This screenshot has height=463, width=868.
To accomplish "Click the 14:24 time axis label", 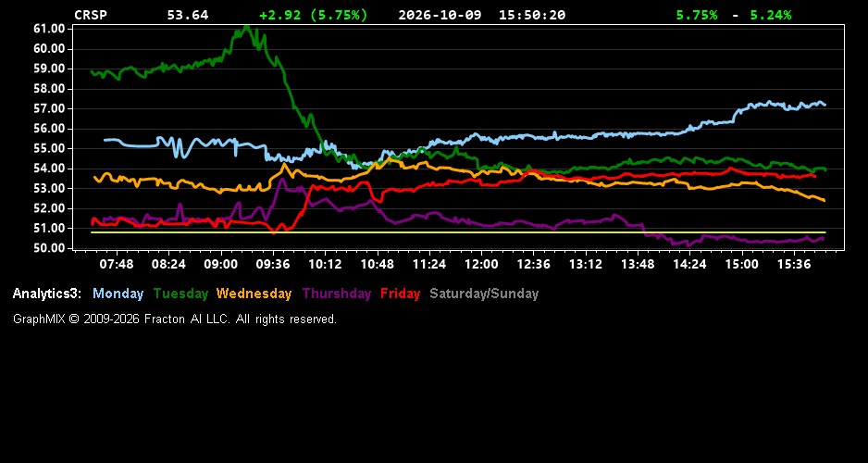I will tap(689, 264).
